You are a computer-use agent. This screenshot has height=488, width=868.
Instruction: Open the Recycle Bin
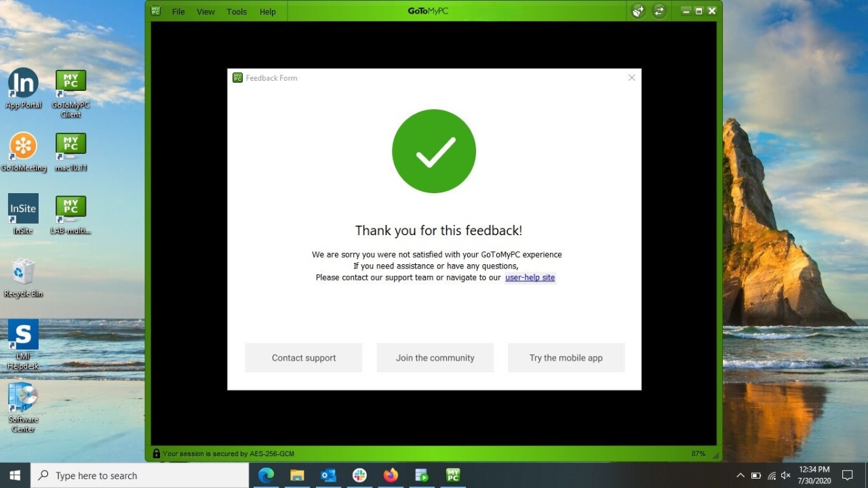[23, 278]
